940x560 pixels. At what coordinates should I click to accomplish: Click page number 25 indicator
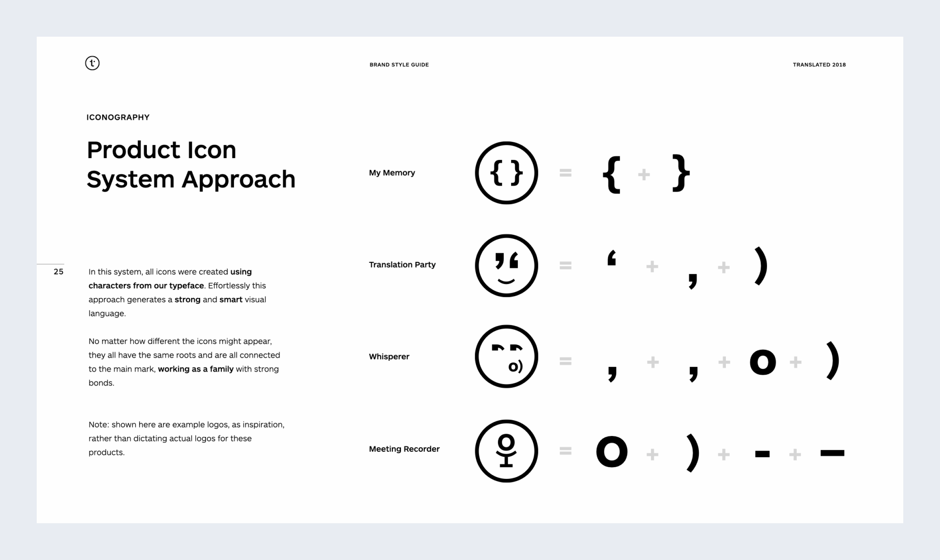point(58,271)
